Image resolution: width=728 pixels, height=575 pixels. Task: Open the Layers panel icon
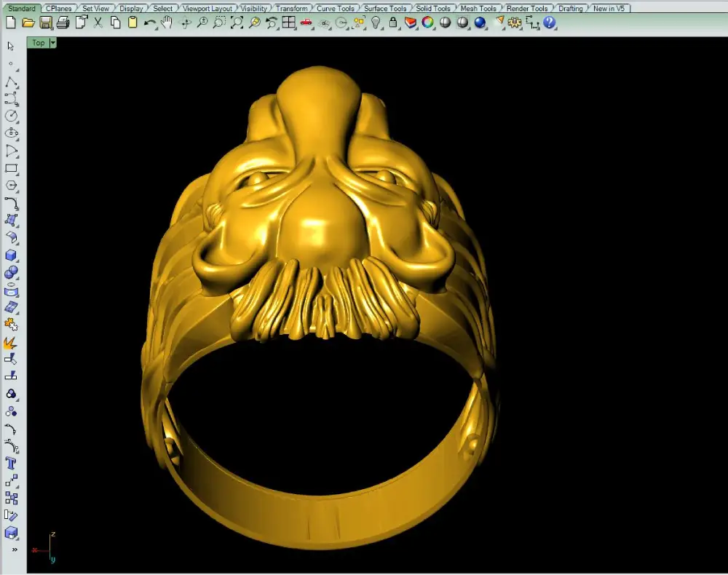pos(411,23)
